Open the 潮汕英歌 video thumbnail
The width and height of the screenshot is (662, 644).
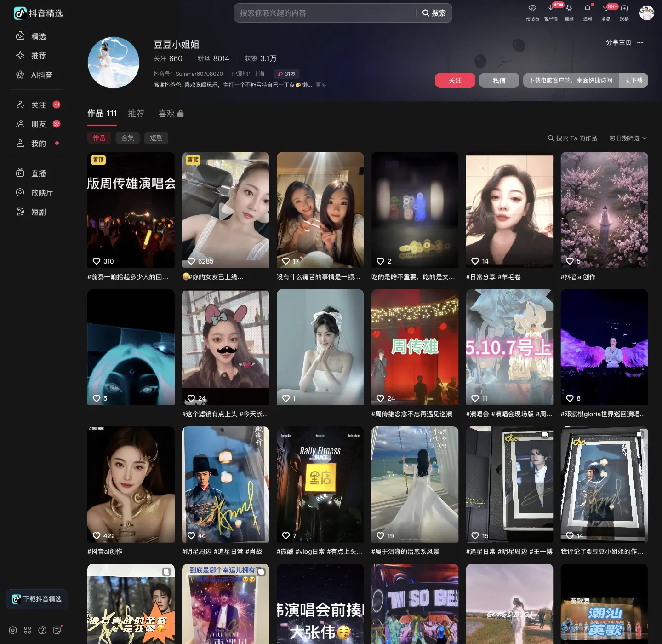(x=605, y=604)
